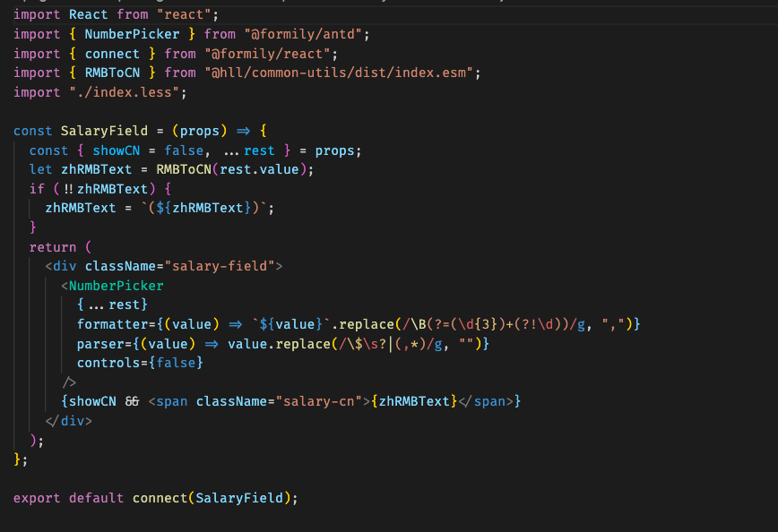Click the "@hll/common-utils/dist/index.esm" import path
The image size is (778, 532).
pos(340,73)
